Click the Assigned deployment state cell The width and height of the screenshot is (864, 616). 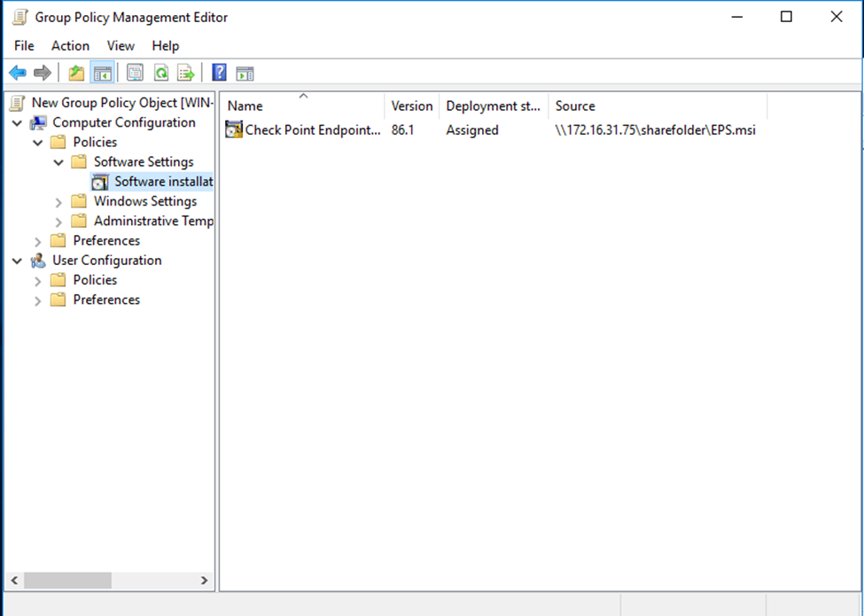(472, 130)
